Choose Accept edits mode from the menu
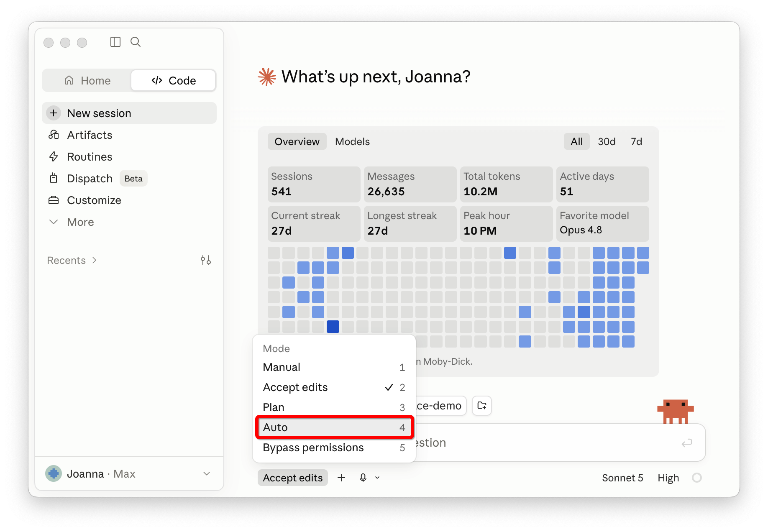Image resolution: width=768 pixels, height=532 pixels. point(334,387)
